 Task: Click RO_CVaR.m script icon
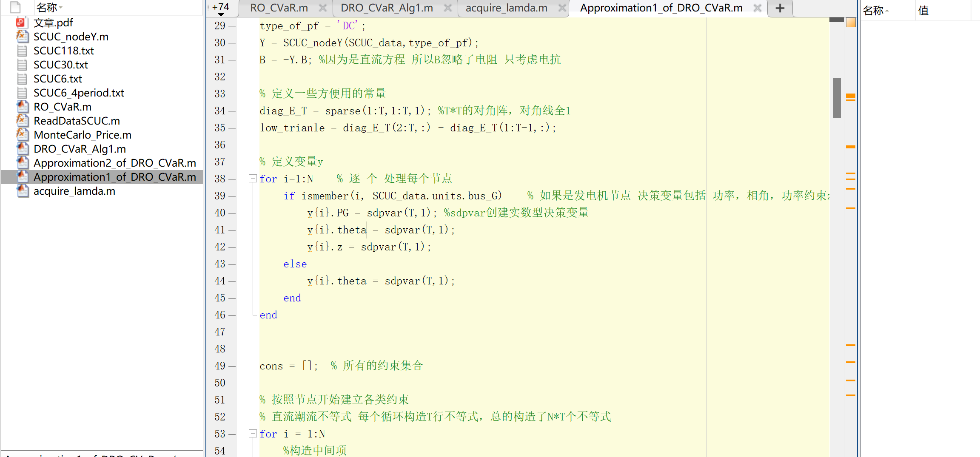(22, 107)
